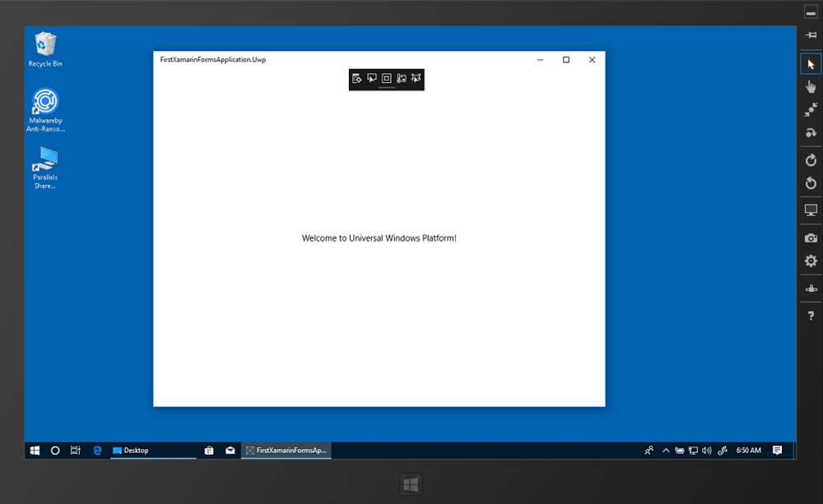Rotate simulator counterclockwise
Image resolution: width=823 pixels, height=504 pixels.
(x=811, y=183)
